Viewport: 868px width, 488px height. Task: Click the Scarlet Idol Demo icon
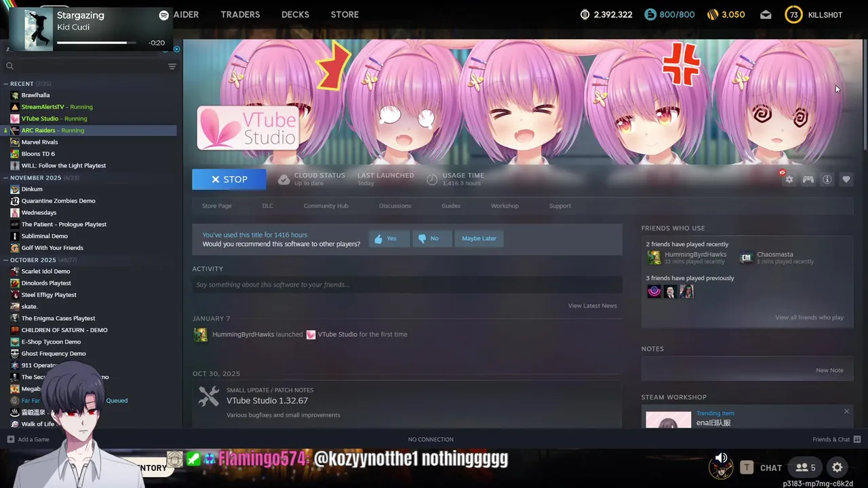click(x=15, y=271)
